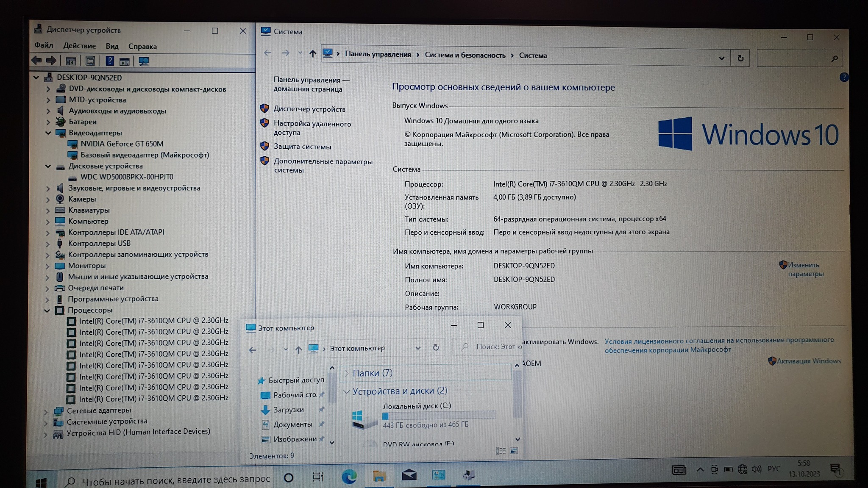Click the scan for hardware changes monitor icon

point(144,61)
